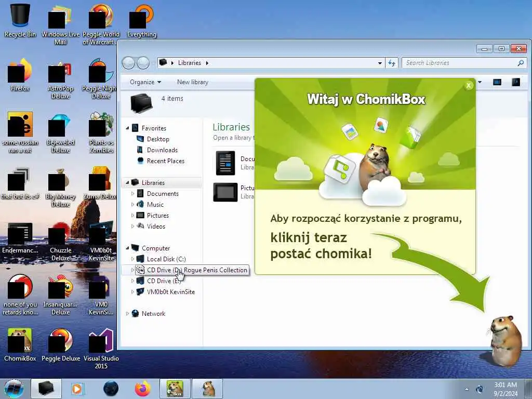
Task: Open Visual Studio 2015 desktop icon
Action: coord(101,349)
